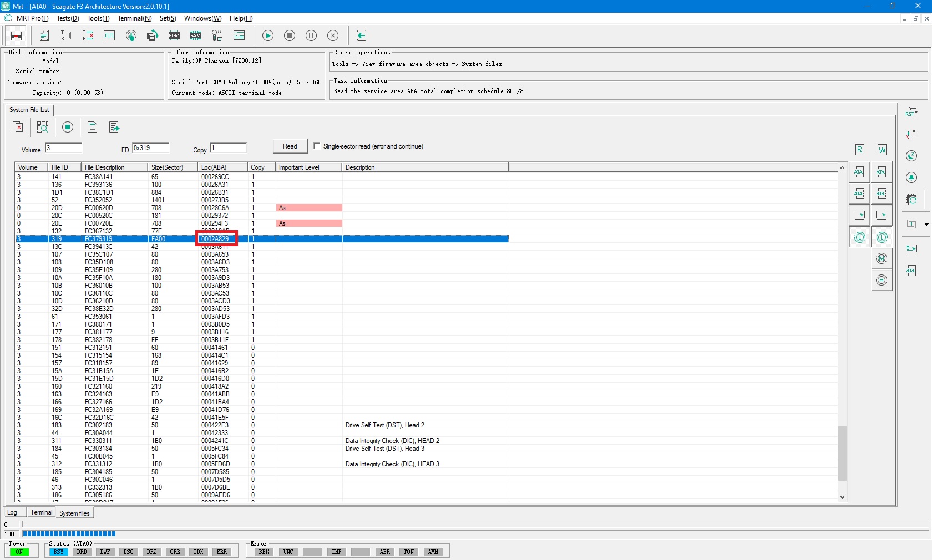Image resolution: width=932 pixels, height=560 pixels.
Task: Click the RST reset icon on the right sidebar
Action: (911, 113)
